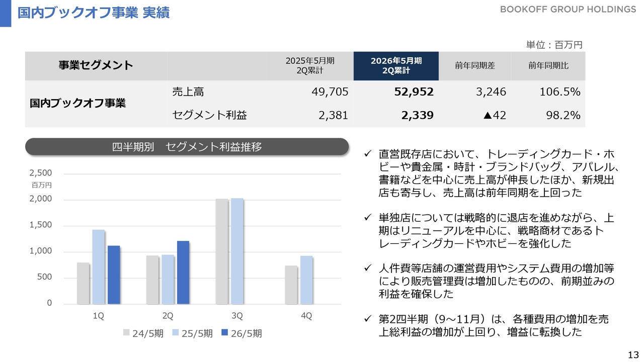
Task: Select the 前年同期比 column header
Action: (548, 66)
